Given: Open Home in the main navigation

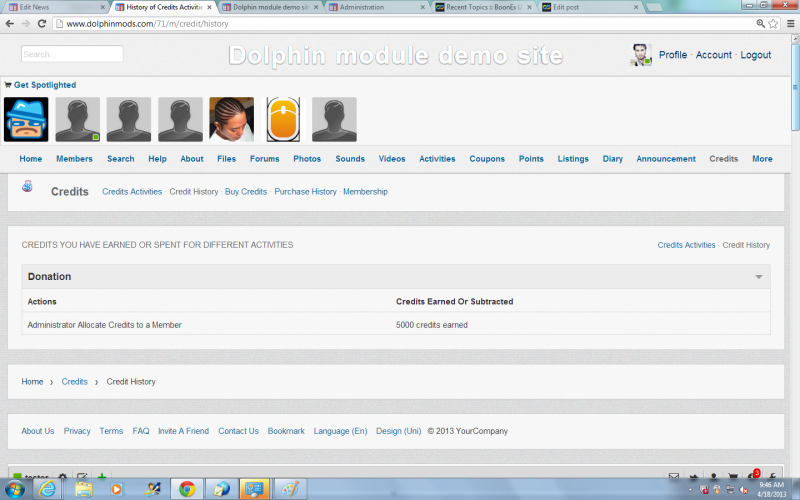Looking at the screenshot, I should click(31, 159).
